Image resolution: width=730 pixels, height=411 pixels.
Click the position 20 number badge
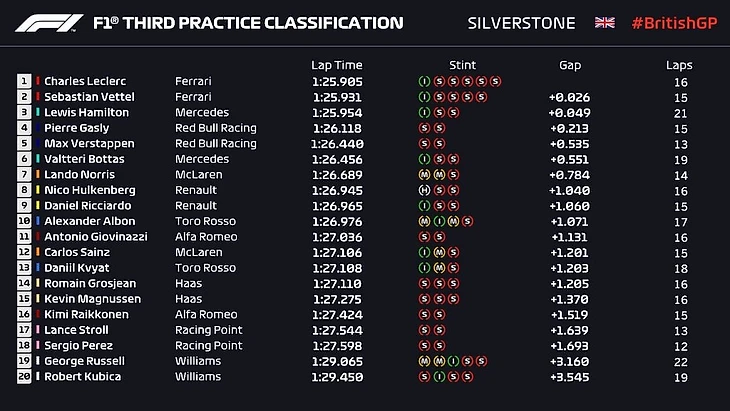click(24, 377)
